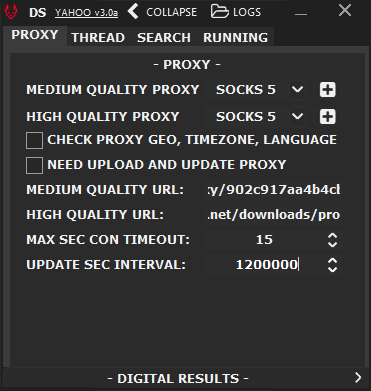The height and width of the screenshot is (391, 371).
Task: Open medium quality proxy type dropdown arrow
Action: (x=297, y=90)
